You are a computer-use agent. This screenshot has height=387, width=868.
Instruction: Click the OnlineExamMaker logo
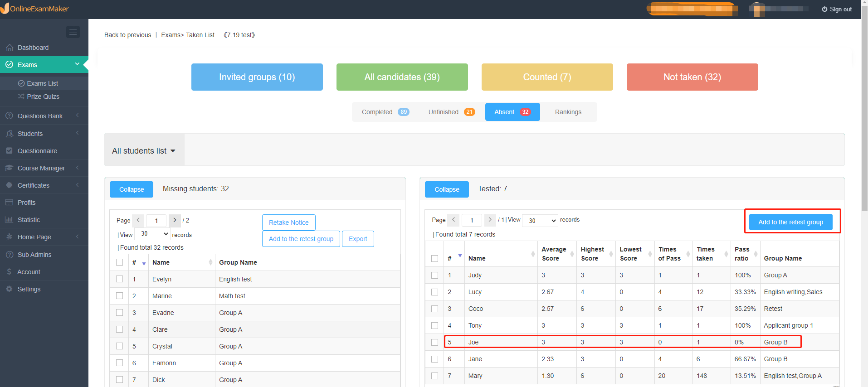35,9
